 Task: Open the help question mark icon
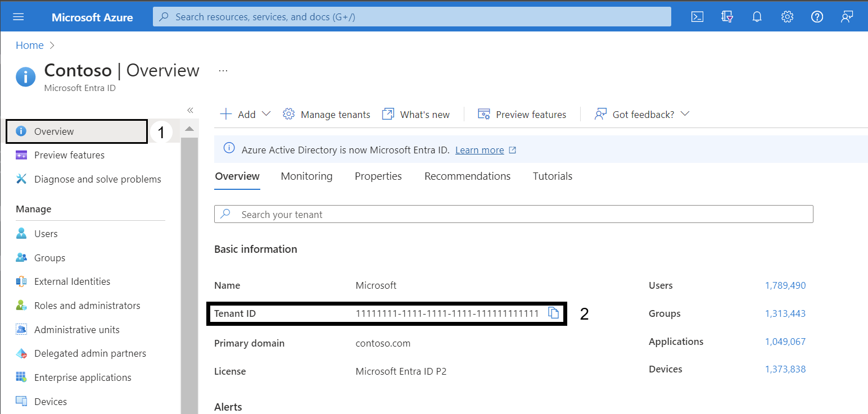click(x=817, y=17)
